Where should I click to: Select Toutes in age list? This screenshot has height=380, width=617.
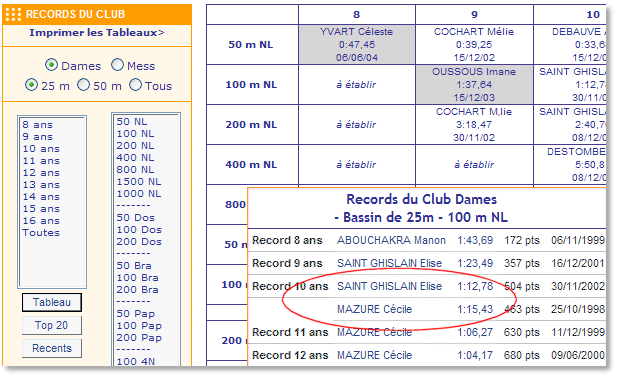click(x=41, y=232)
